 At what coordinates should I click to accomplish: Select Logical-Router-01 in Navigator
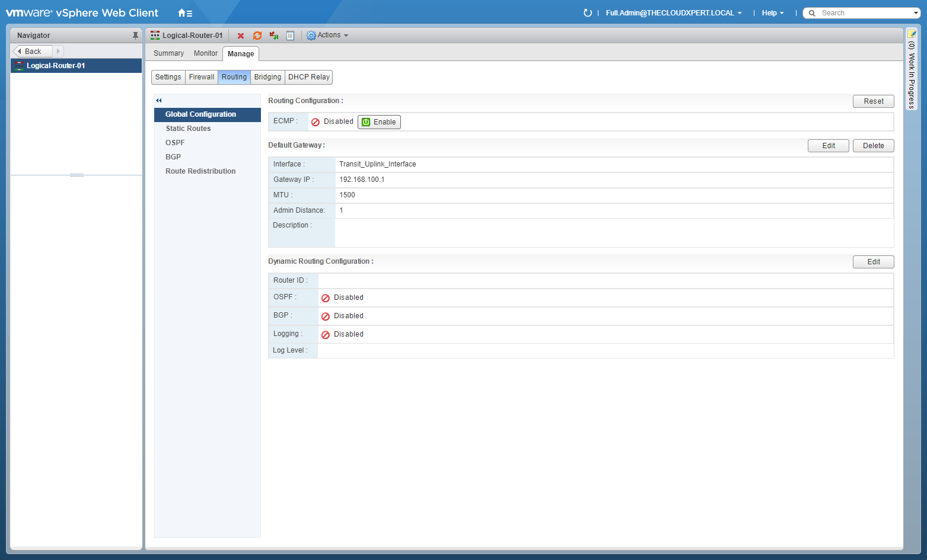coord(56,66)
